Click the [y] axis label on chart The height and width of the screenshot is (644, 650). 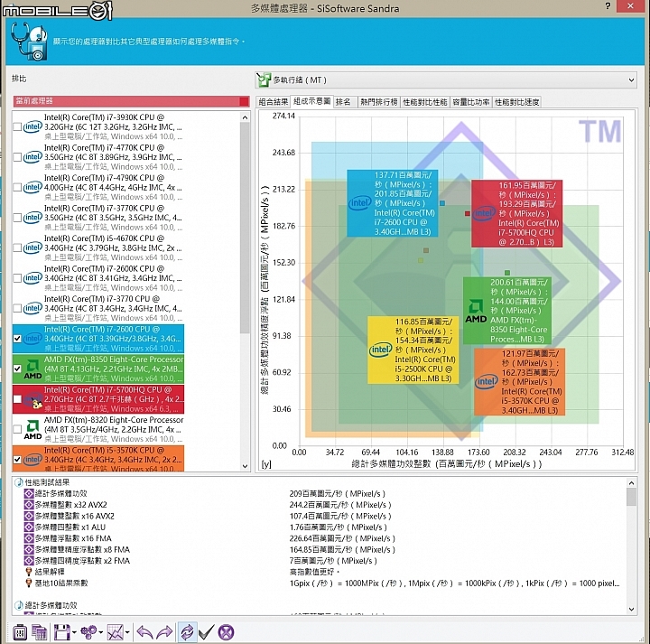(266, 464)
